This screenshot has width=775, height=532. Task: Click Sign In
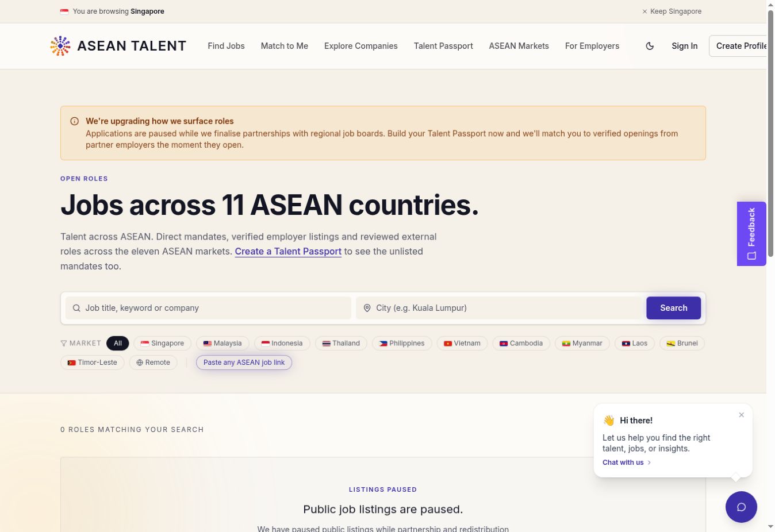685,46
